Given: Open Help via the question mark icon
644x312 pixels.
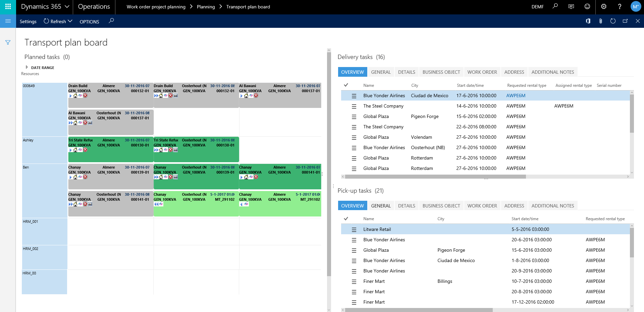Looking at the screenshot, I should 620,6.
